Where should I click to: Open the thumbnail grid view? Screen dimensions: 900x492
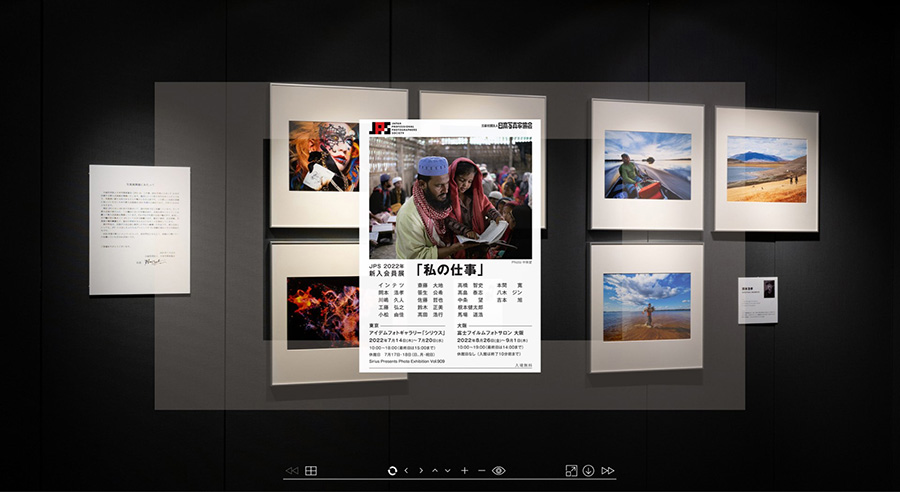[311, 470]
